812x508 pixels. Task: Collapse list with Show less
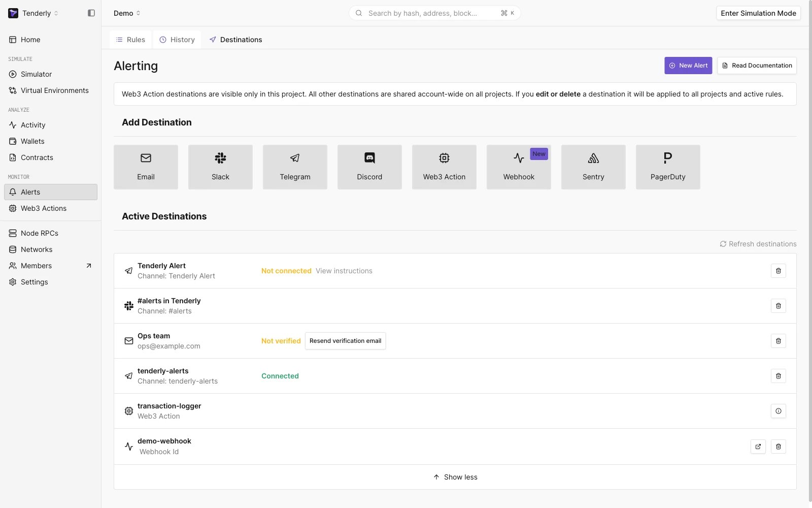click(455, 477)
